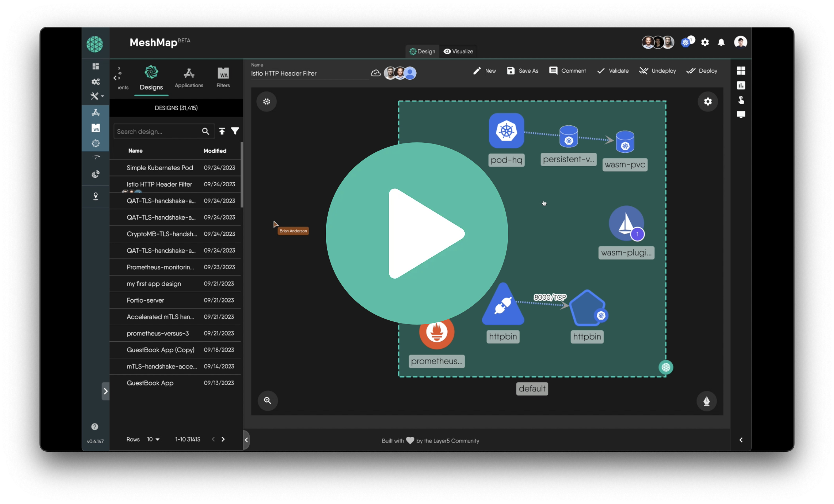Viewport: 834px width, 504px height.
Task: Click the help question mark icon
Action: coord(95,426)
